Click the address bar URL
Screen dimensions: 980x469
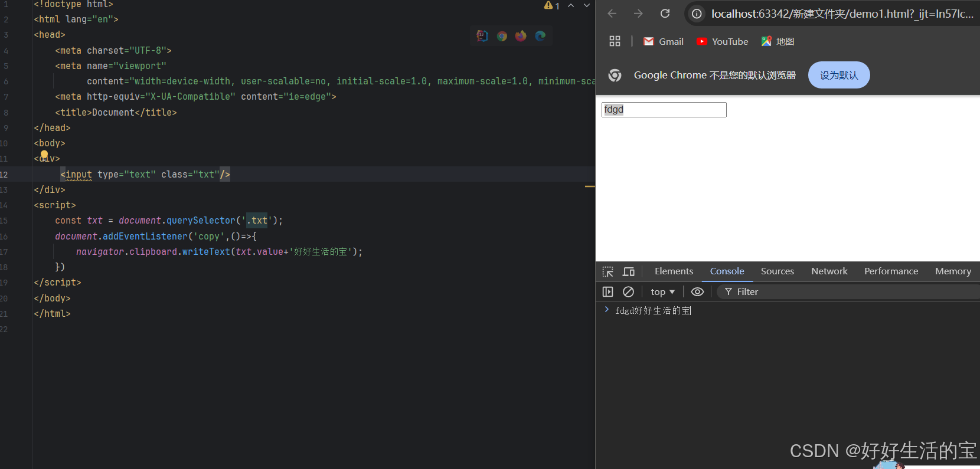[842, 14]
